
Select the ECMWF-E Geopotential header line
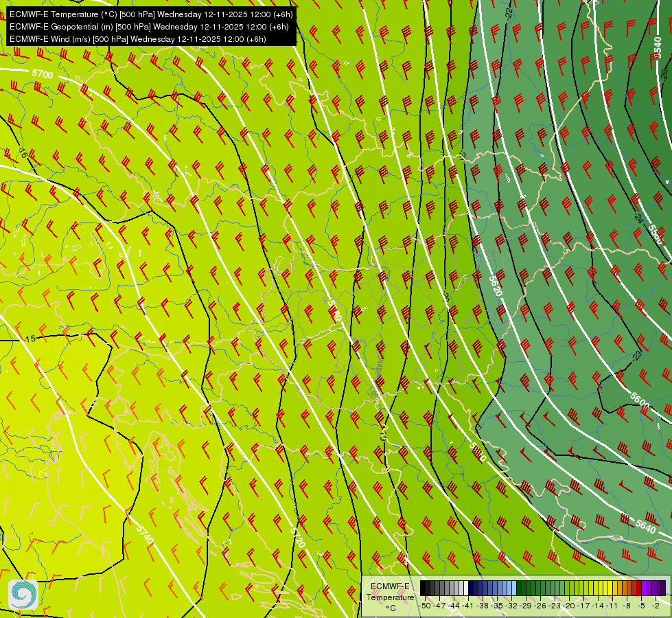pyautogui.click(x=149, y=27)
